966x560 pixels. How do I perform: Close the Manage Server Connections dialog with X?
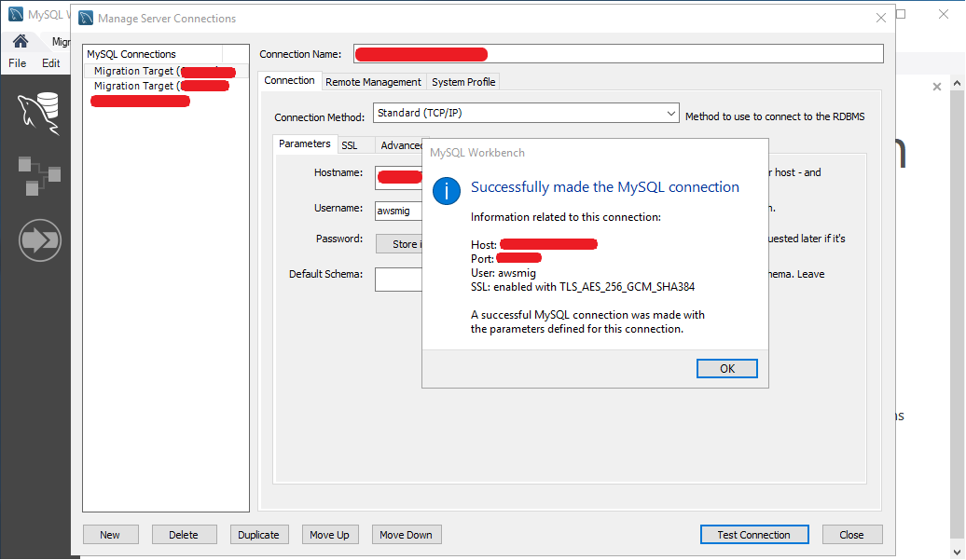click(881, 18)
